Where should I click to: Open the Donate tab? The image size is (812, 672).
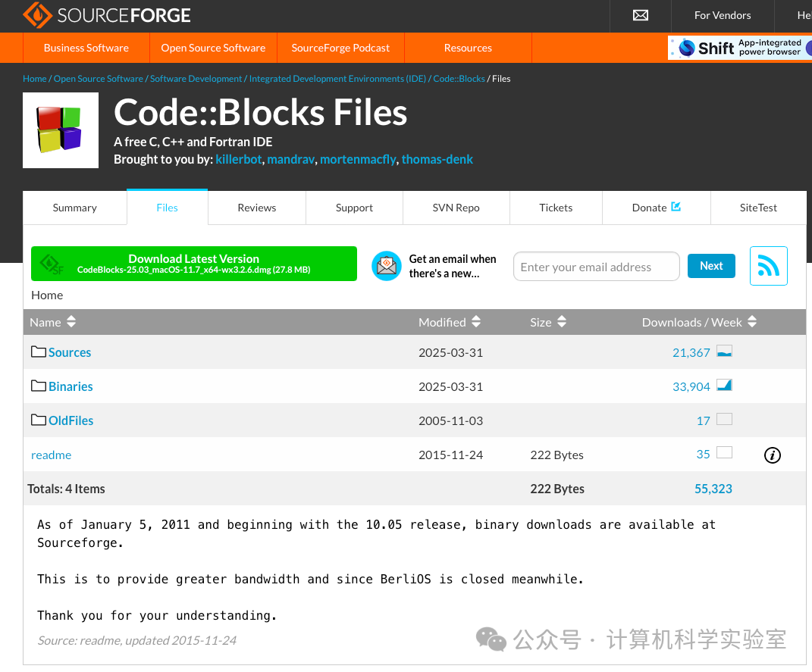tap(656, 208)
